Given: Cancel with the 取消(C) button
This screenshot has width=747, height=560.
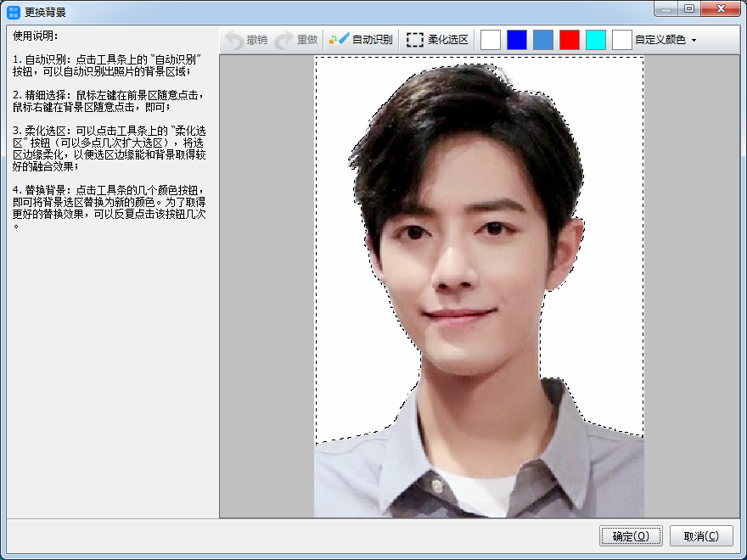Looking at the screenshot, I should pos(701,536).
